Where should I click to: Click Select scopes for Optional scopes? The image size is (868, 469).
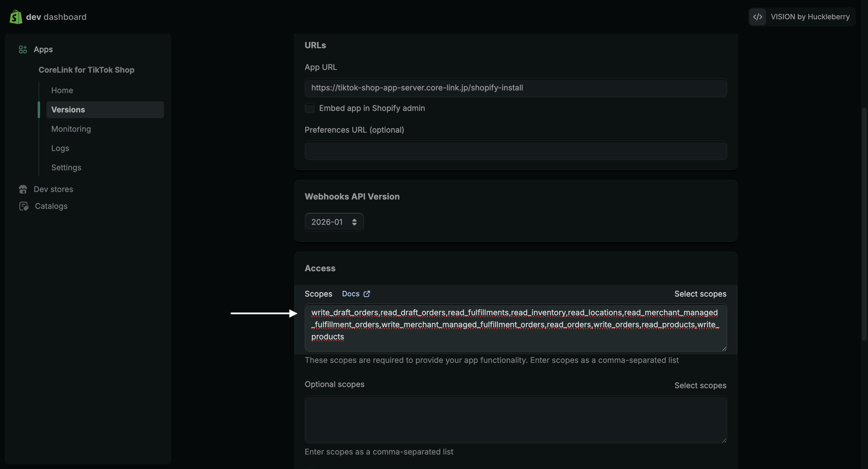point(700,386)
